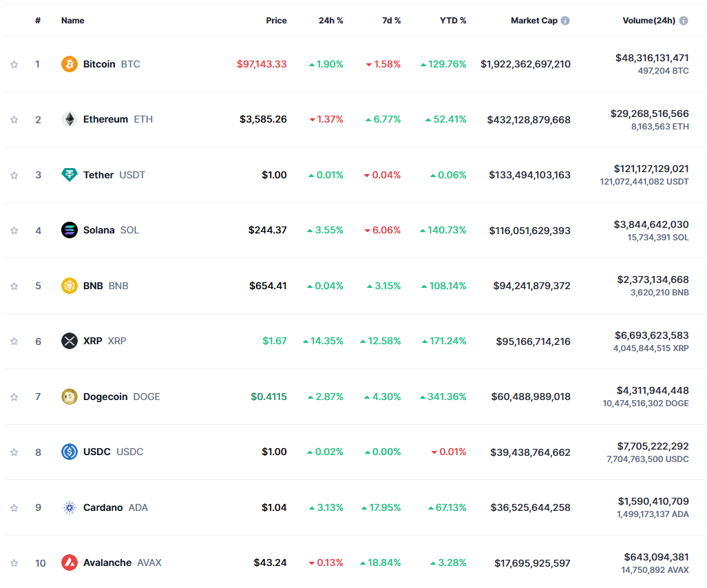Image resolution: width=707 pixels, height=588 pixels.
Task: Click the Dogecoin logo icon
Action: [70, 397]
